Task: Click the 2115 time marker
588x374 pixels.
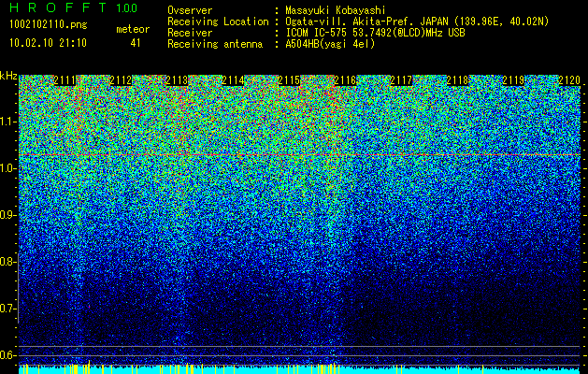Action: click(x=289, y=80)
